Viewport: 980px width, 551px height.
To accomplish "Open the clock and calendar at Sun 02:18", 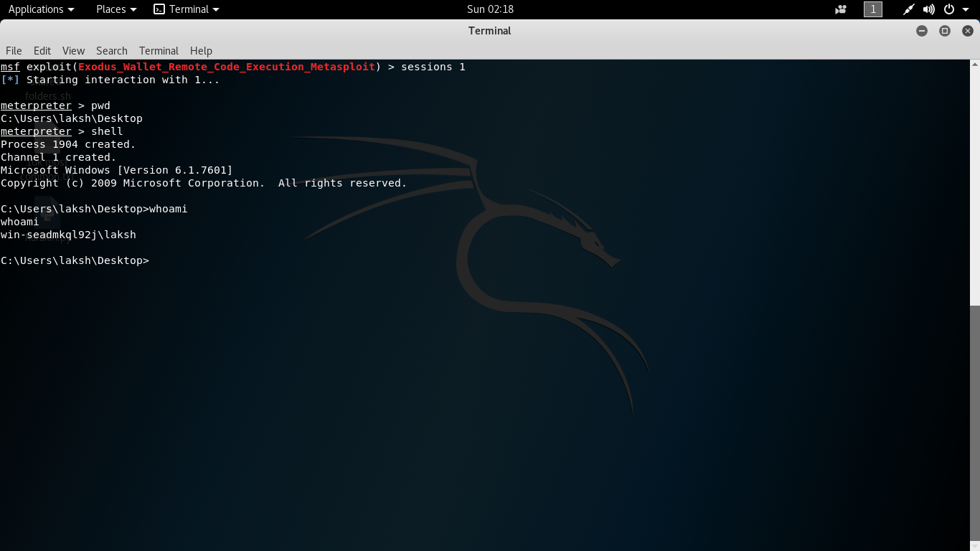I will [x=490, y=9].
